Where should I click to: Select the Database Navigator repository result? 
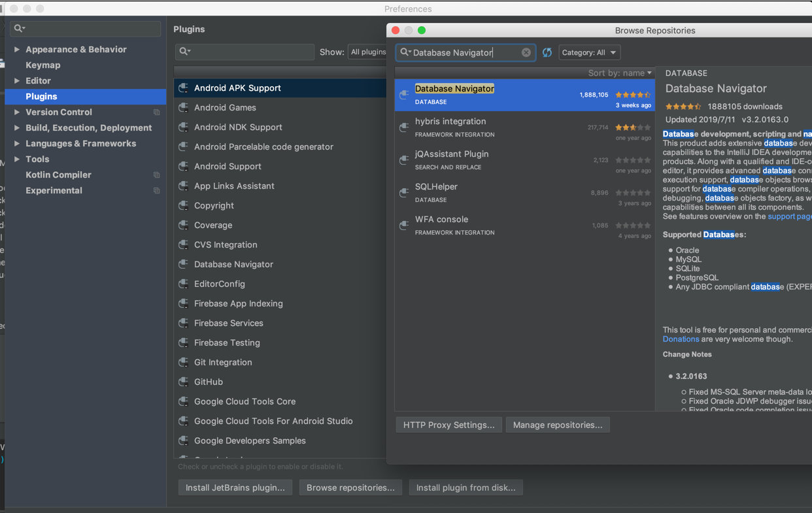[525, 95]
